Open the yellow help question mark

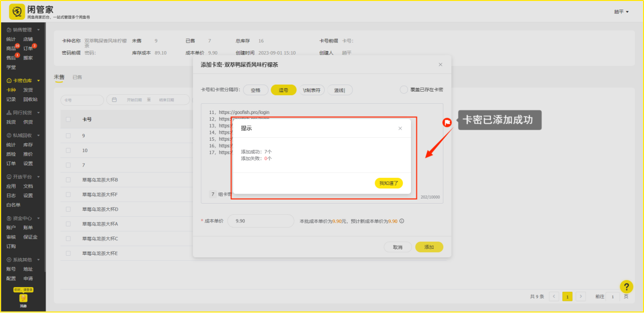pos(626,287)
